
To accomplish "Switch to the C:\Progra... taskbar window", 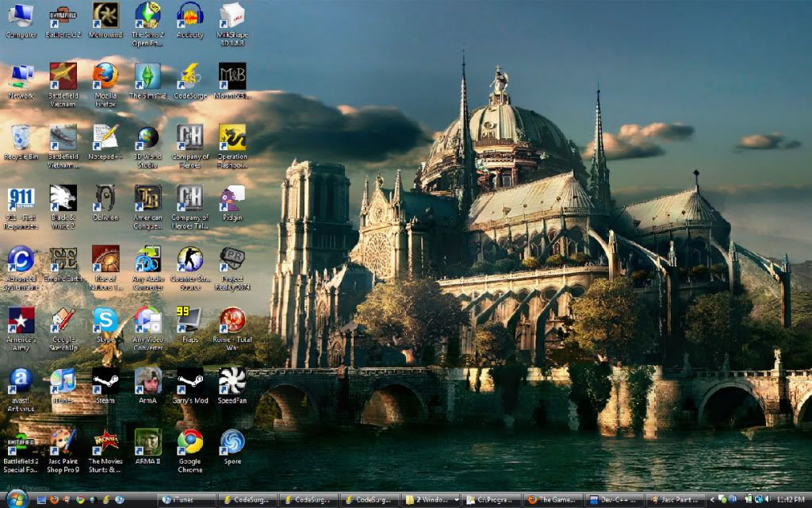I will point(492,500).
